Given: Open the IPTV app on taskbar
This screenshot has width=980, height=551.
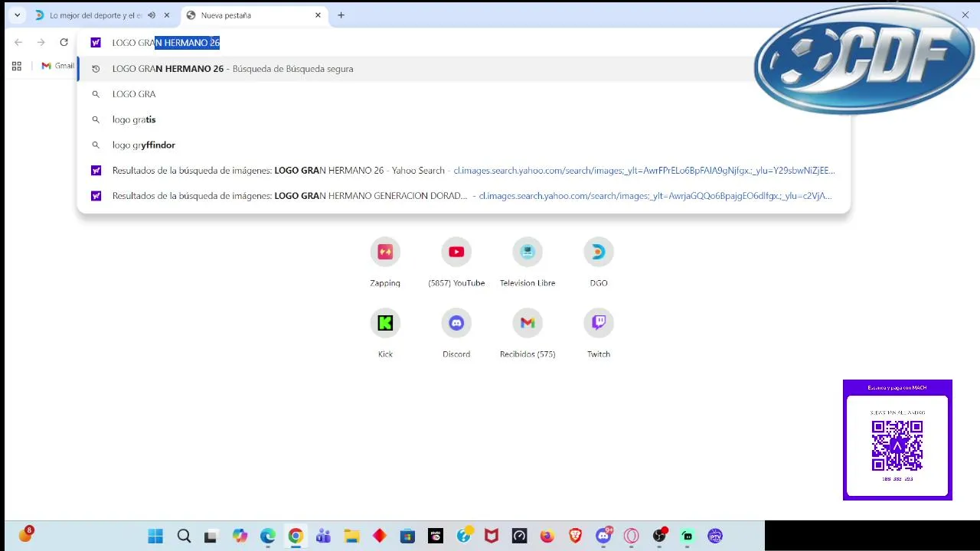Looking at the screenshot, I should tap(715, 536).
